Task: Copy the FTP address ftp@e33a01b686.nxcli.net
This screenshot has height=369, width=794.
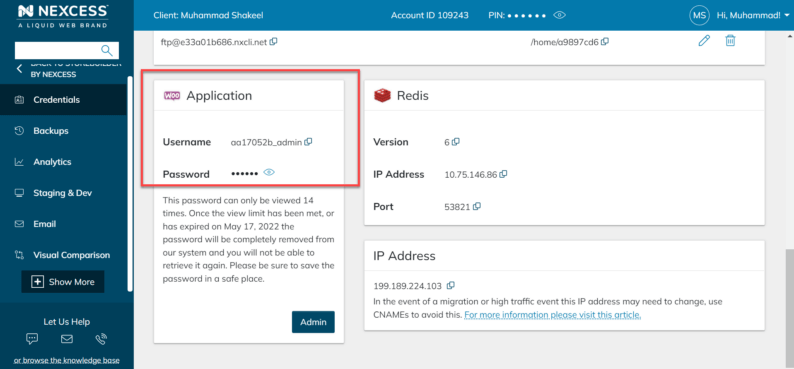Action: point(273,42)
